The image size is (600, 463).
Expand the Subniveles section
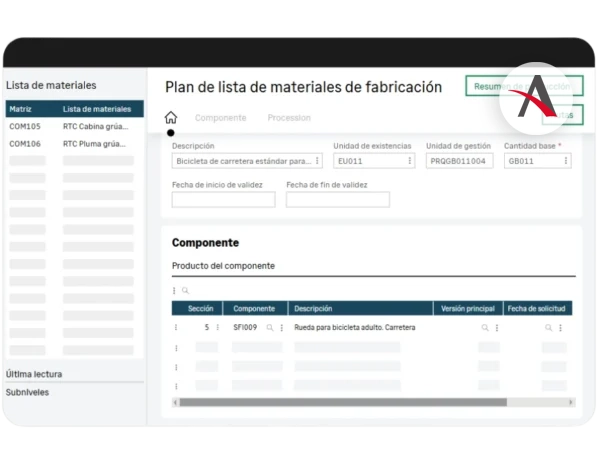(x=28, y=392)
